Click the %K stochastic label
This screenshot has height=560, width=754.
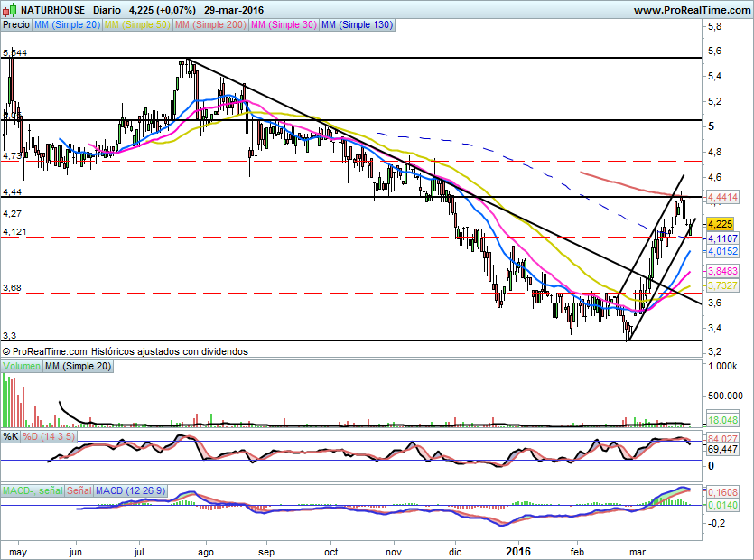point(11,436)
